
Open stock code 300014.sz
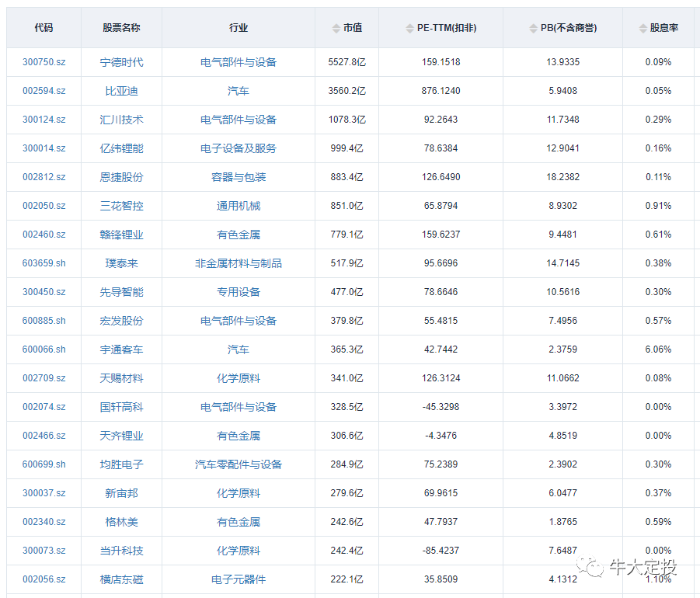pyautogui.click(x=44, y=148)
